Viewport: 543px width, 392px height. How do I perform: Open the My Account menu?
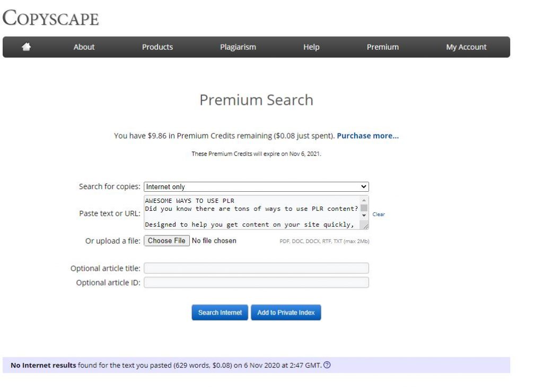pos(466,47)
